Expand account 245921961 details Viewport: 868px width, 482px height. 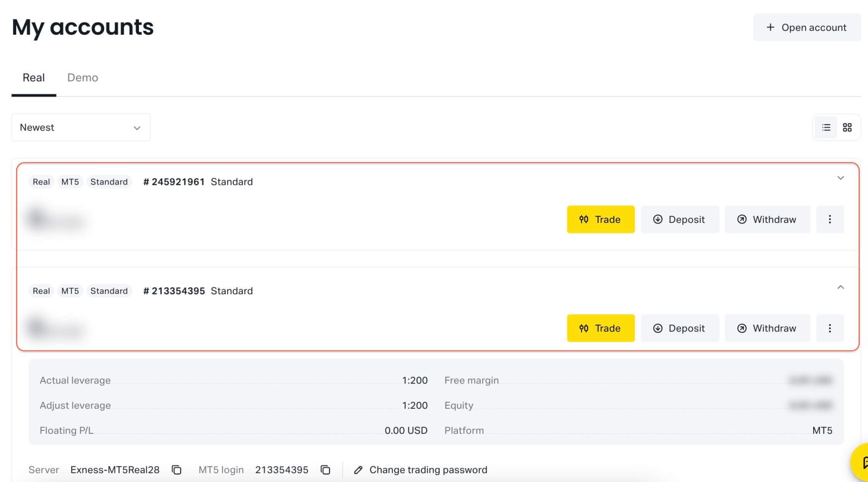pos(840,178)
